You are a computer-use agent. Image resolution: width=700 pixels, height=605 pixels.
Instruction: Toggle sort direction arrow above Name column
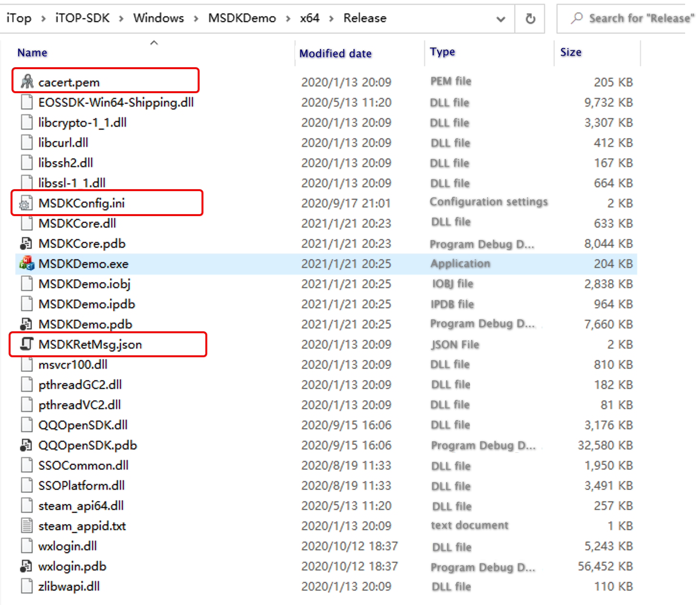(x=154, y=43)
